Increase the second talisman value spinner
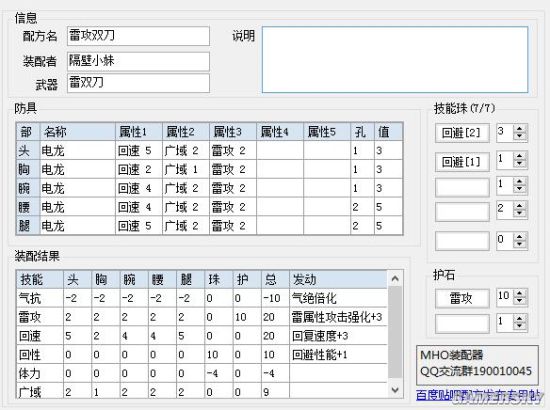 [x=520, y=318]
